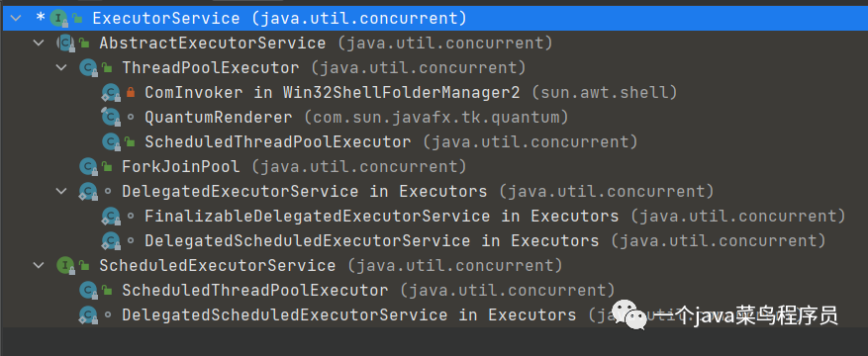
Task: Collapse the AbstractExecutorService node
Action: click(x=39, y=44)
